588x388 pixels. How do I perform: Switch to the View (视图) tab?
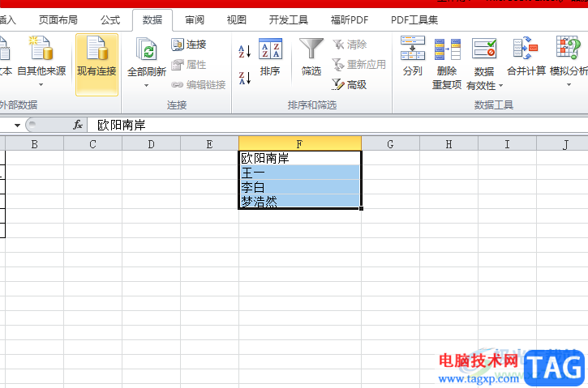tap(237, 20)
